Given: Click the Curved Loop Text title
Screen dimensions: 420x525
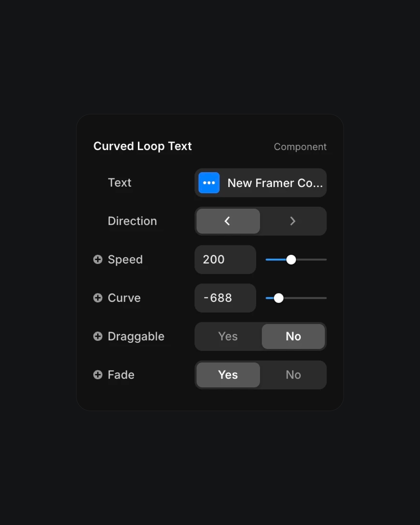Looking at the screenshot, I should click(142, 146).
